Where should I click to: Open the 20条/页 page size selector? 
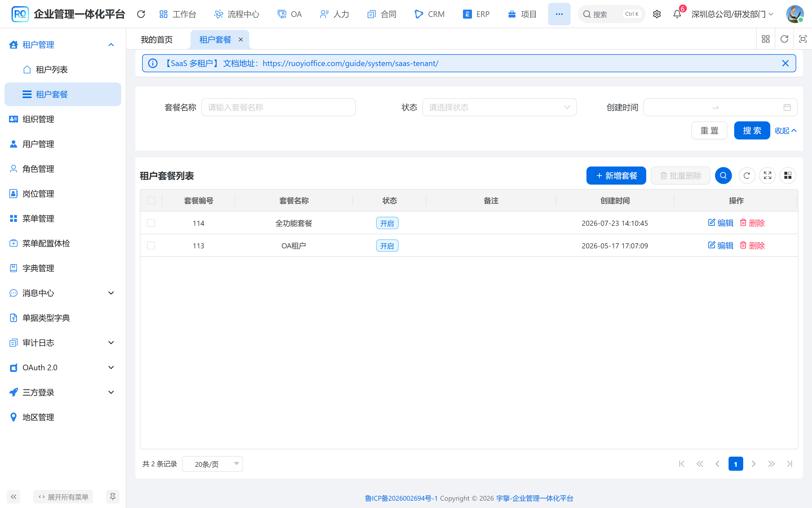[212, 464]
